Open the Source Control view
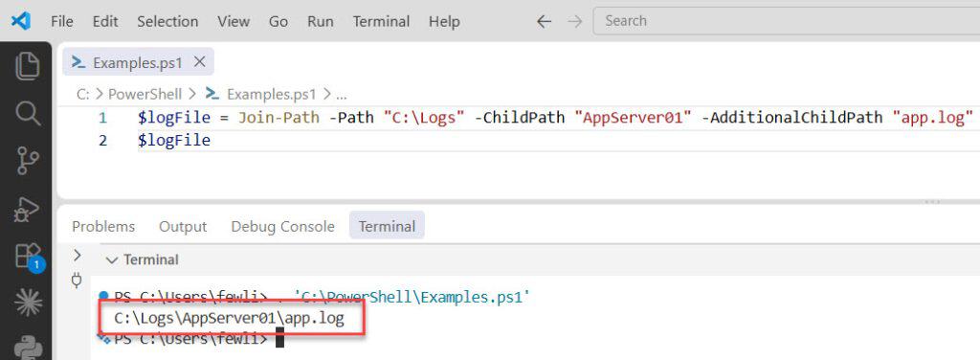Screen dimensions: 980x360 [27, 161]
